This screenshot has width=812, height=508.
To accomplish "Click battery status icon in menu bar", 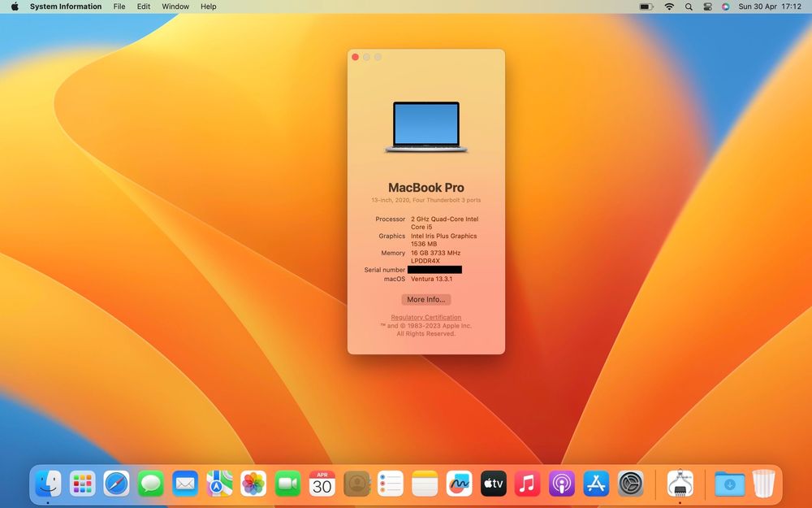I will (646, 7).
